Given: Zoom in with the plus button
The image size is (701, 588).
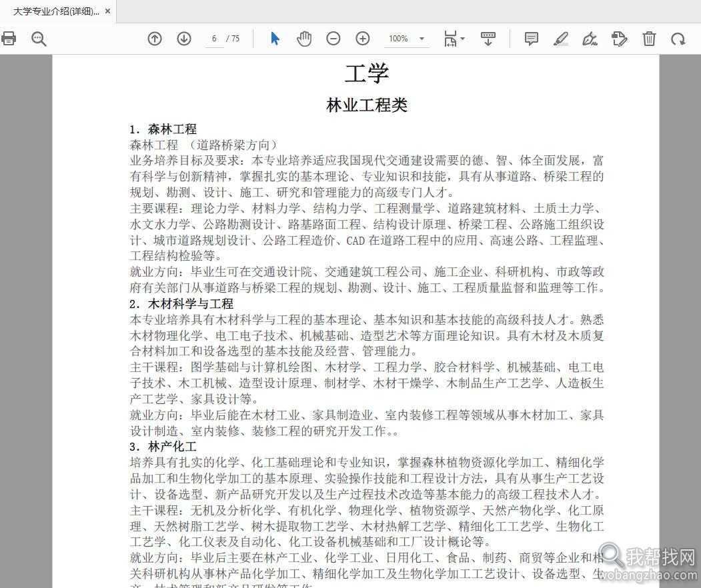Looking at the screenshot, I should coord(363,39).
